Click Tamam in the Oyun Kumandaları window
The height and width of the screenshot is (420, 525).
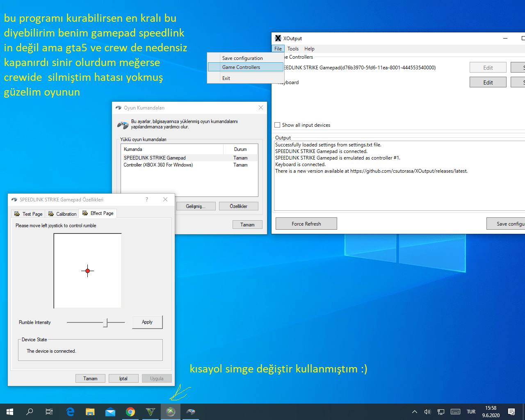(247, 224)
